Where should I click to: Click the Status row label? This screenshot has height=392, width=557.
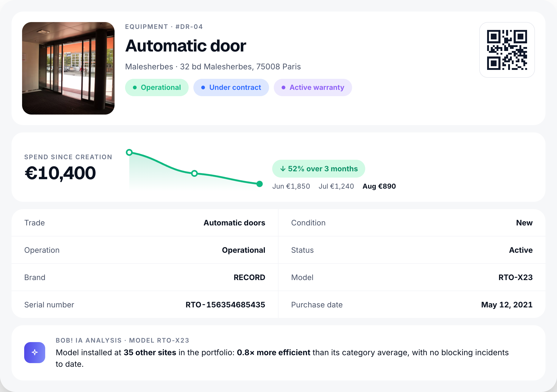pos(302,250)
